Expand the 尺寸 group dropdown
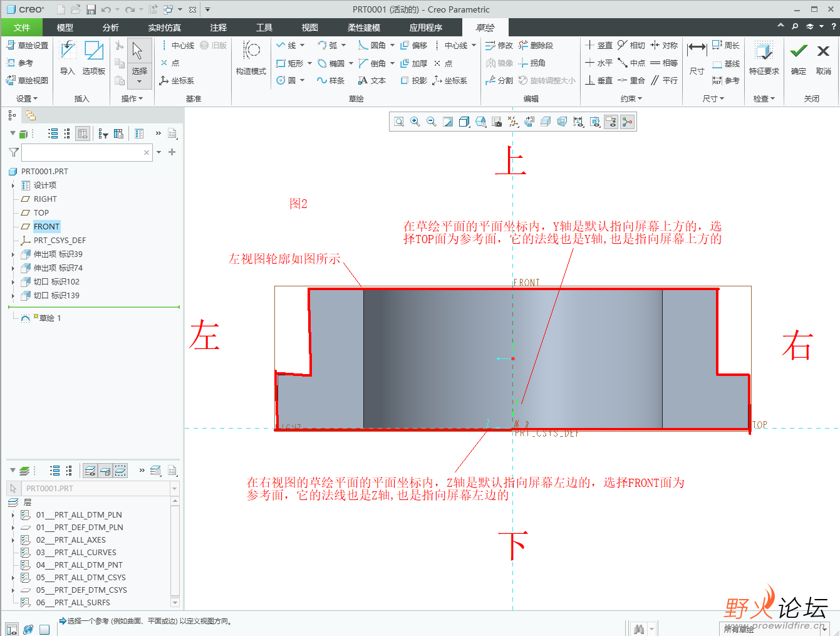 point(713,98)
